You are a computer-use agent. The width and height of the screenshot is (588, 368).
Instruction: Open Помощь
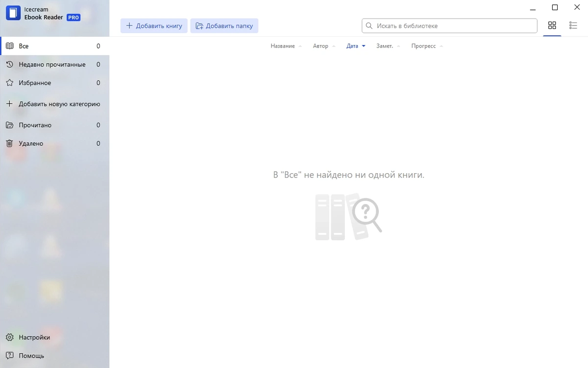tap(55, 356)
